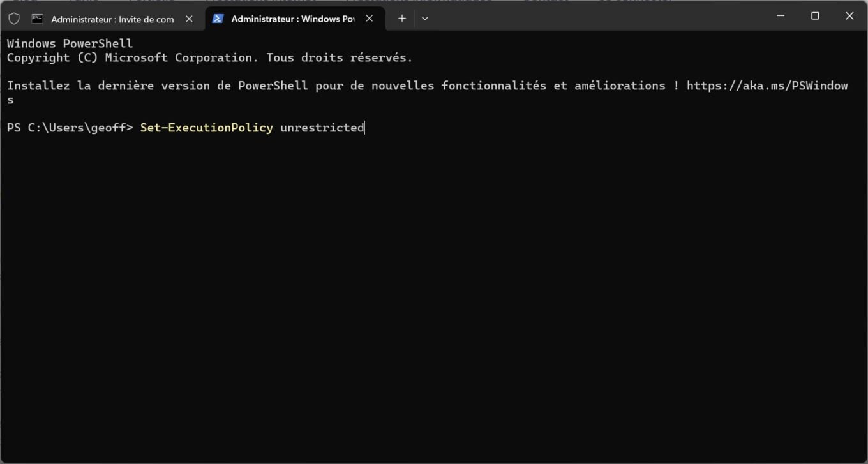Close the Windows PowerShell tab
The image size is (868, 464).
pyautogui.click(x=370, y=19)
